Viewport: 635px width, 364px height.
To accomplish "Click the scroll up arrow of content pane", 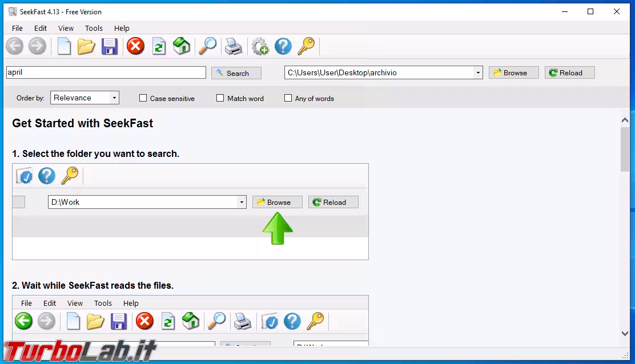I will (x=625, y=120).
